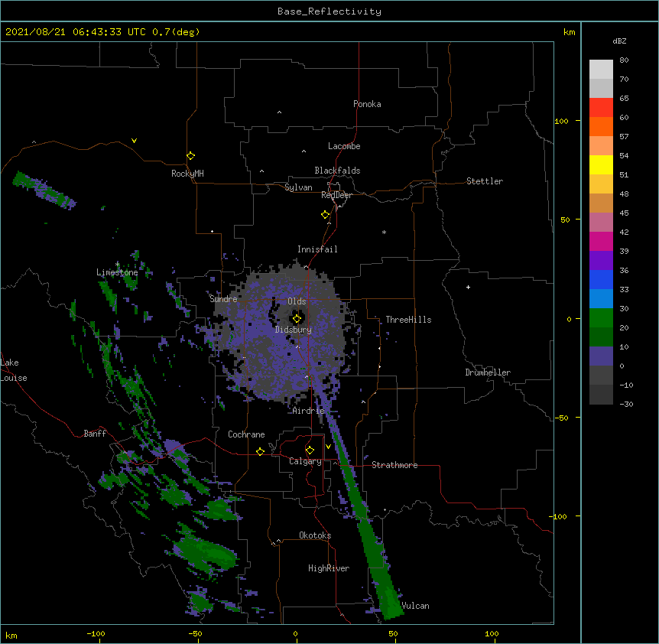Select the blue 36 dBZ color band
Viewport: 659px width, 644px height.
601,279
